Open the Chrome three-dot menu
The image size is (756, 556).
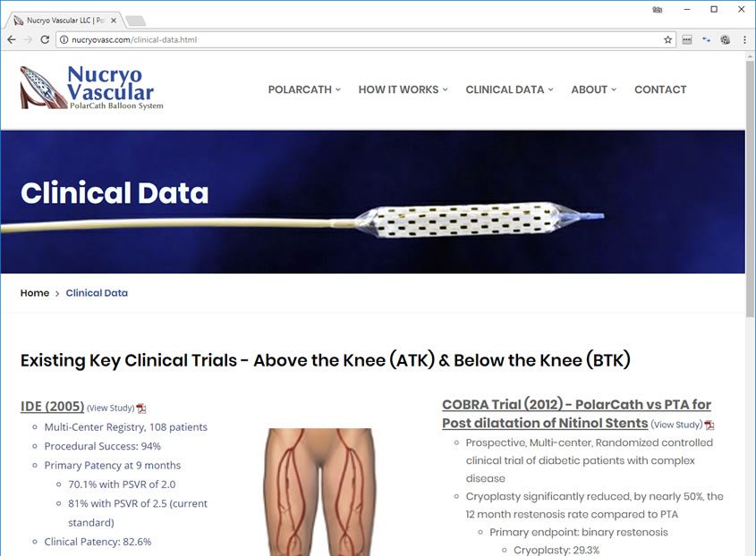coord(744,39)
